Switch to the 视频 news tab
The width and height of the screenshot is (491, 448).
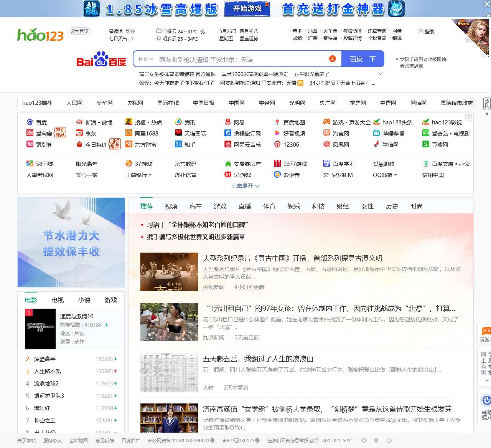(171, 207)
